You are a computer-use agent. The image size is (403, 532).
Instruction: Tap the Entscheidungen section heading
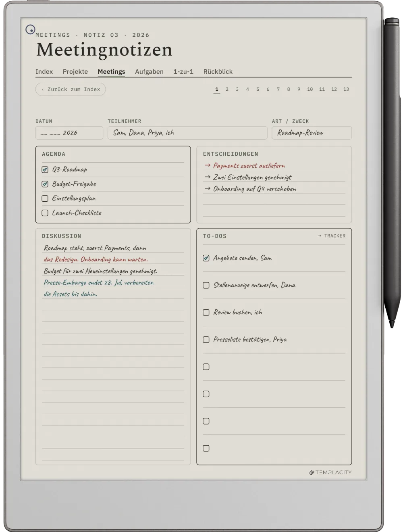231,154
